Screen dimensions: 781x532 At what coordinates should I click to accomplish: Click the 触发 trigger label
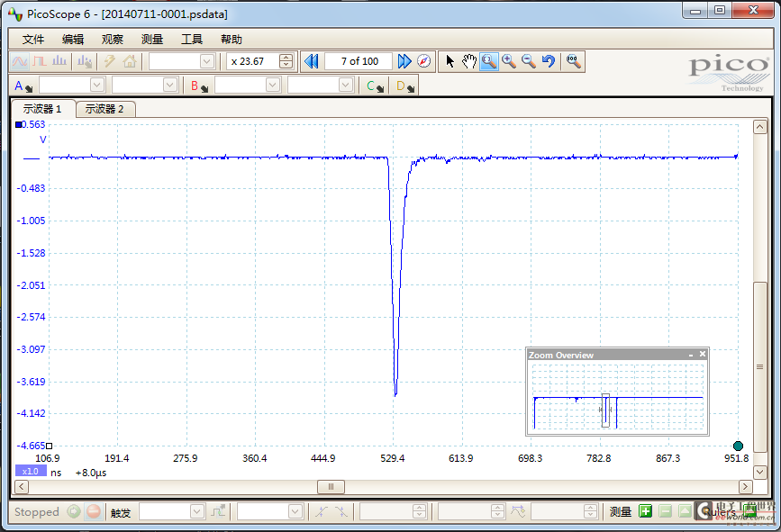click(x=121, y=512)
